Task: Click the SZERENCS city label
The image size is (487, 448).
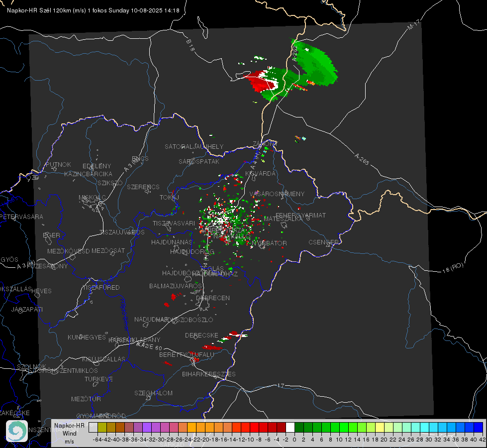Action: click(143, 187)
